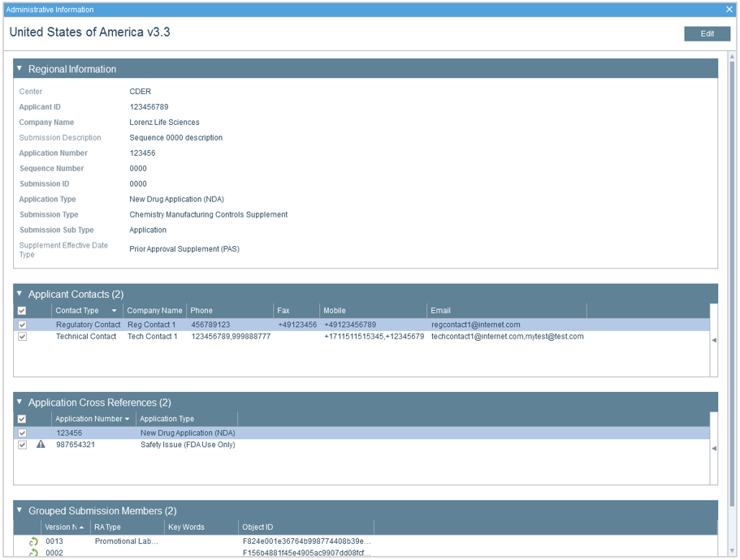Uncheck the checkbox for cross reference 987654321
This screenshot has width=740, height=560.
coord(22,445)
